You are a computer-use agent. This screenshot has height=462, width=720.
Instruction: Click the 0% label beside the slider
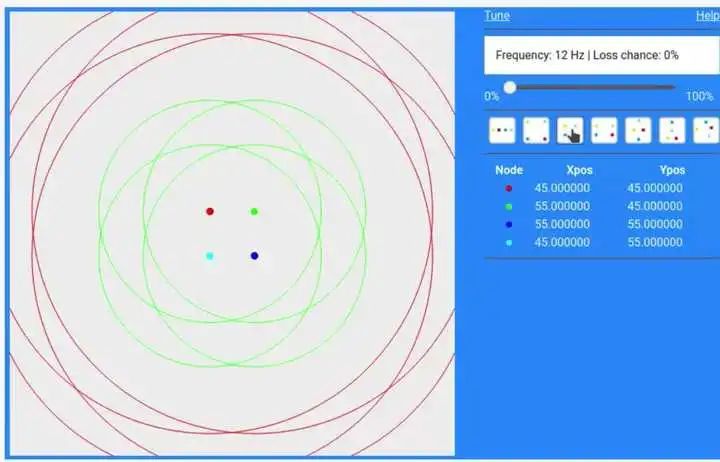pos(491,96)
